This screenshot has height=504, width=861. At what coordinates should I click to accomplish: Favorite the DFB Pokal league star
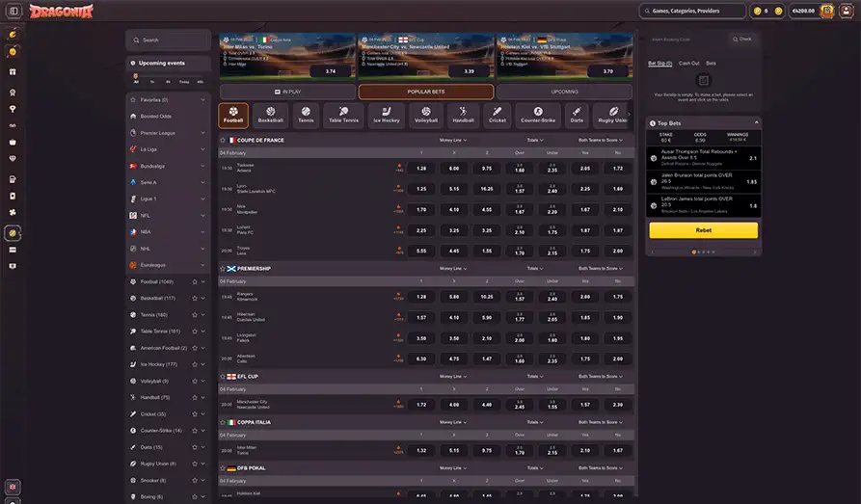pyautogui.click(x=223, y=468)
